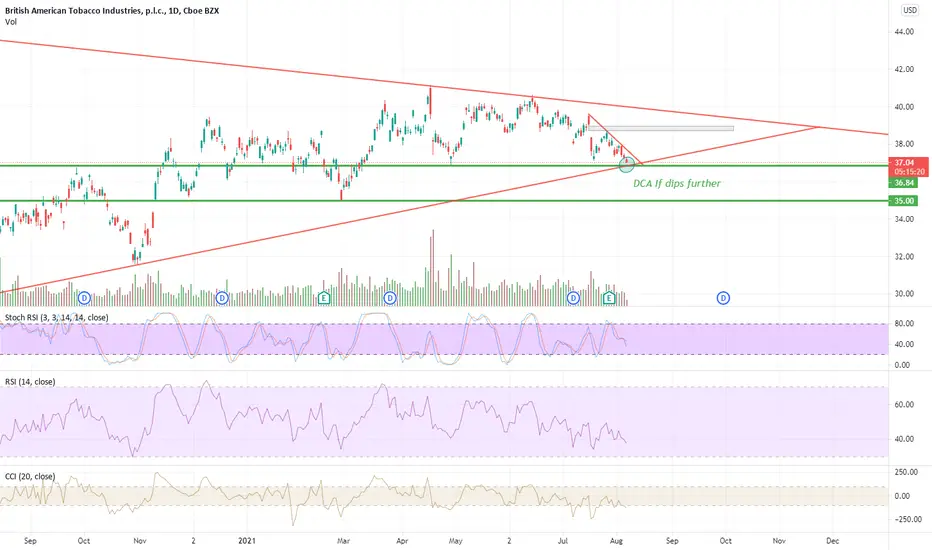Viewport: 932px width, 550px height.
Task: Click the British American Tobacco symbol title
Action: (112, 11)
